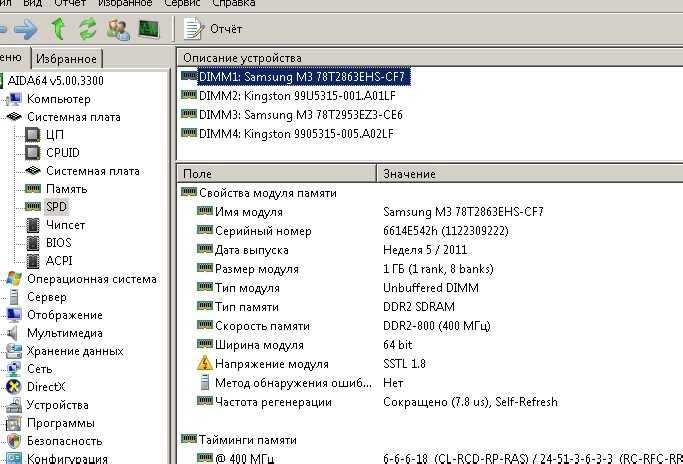Select the Ширина модуля field

click(x=259, y=345)
